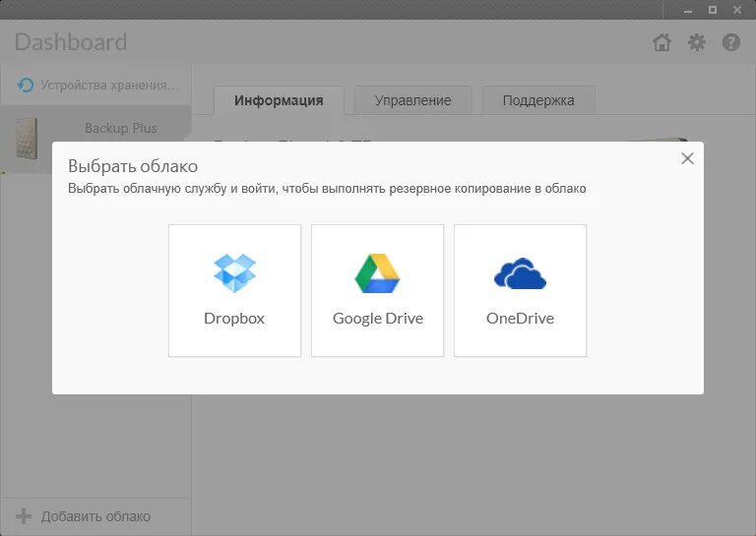Screen dimensions: 756x536
Task: Switch to the Информация tab
Action: pos(279,100)
